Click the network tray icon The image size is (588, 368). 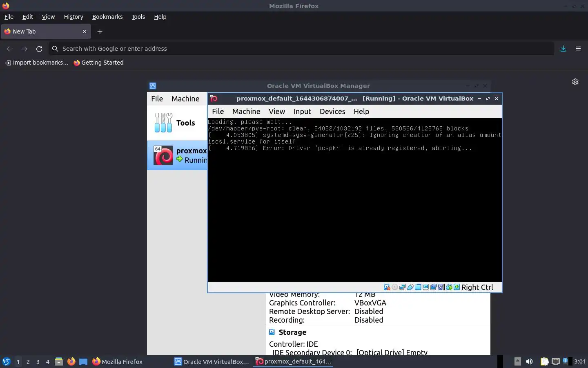[x=556, y=361]
